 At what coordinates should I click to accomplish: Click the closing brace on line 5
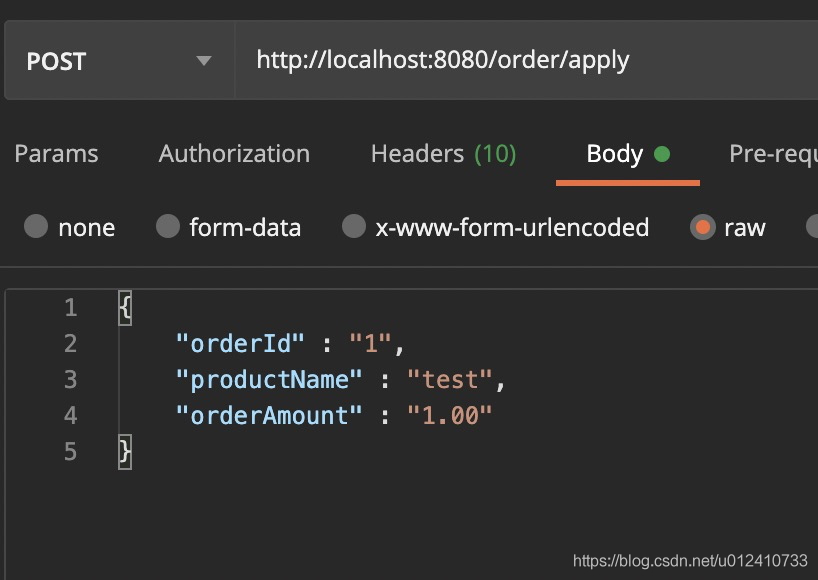pyautogui.click(x=125, y=452)
